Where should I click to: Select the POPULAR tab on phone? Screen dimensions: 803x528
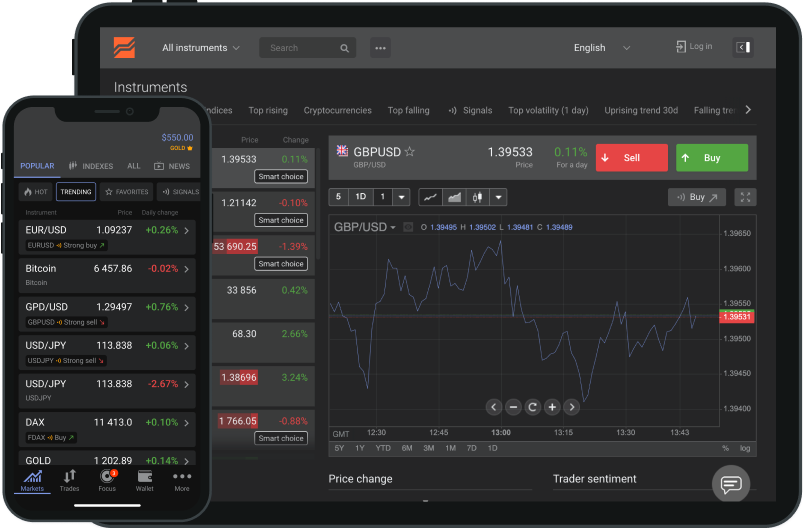(37, 166)
